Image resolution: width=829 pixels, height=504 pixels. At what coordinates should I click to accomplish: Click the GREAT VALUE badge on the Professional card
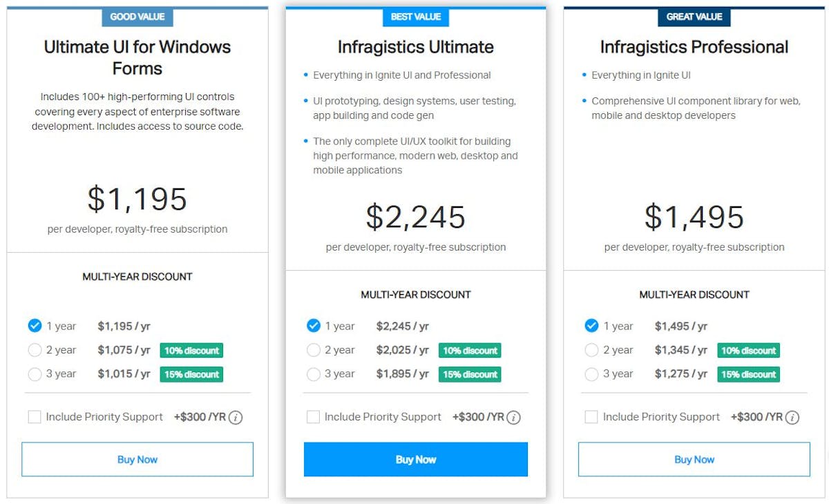(x=694, y=17)
